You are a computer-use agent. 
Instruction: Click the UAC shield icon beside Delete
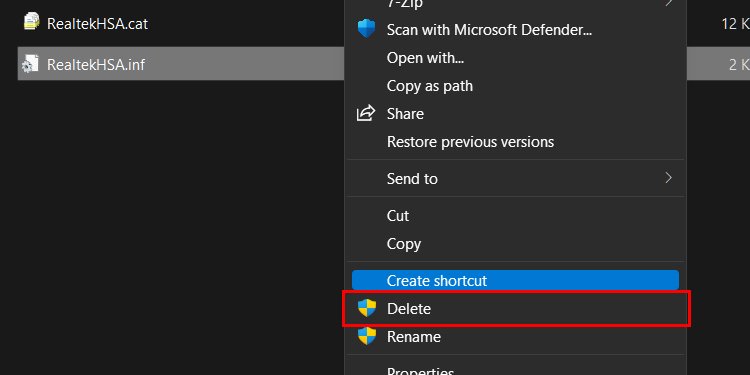(x=367, y=308)
